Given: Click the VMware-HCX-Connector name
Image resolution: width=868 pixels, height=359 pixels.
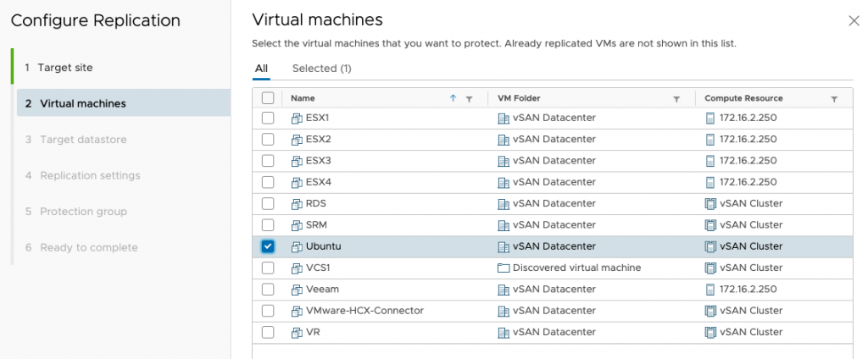Looking at the screenshot, I should tap(364, 311).
